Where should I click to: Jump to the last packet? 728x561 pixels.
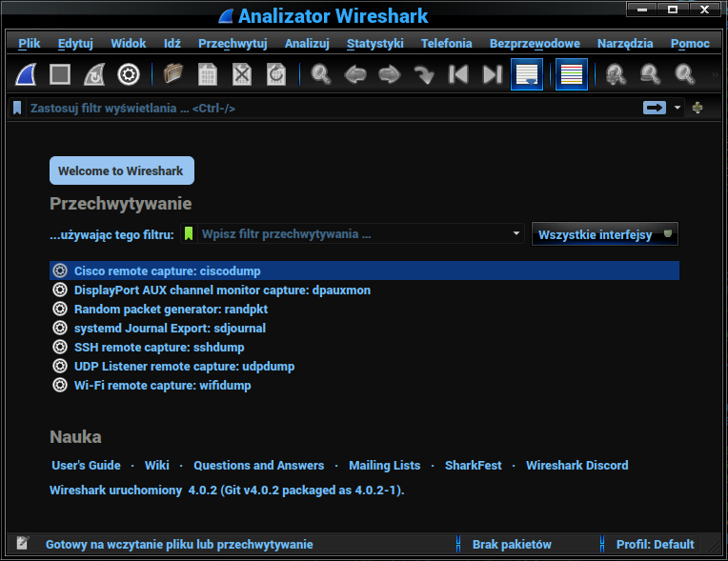493,74
